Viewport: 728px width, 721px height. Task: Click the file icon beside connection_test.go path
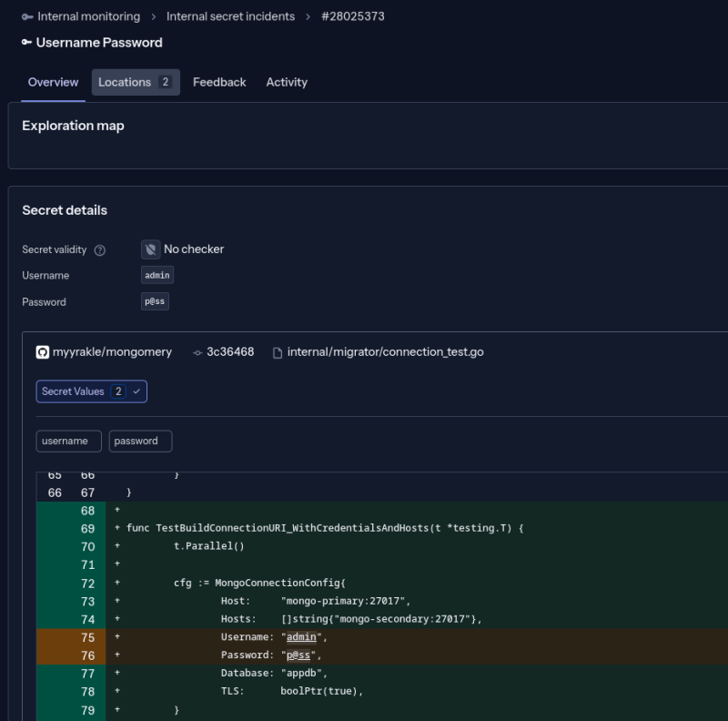tap(278, 352)
